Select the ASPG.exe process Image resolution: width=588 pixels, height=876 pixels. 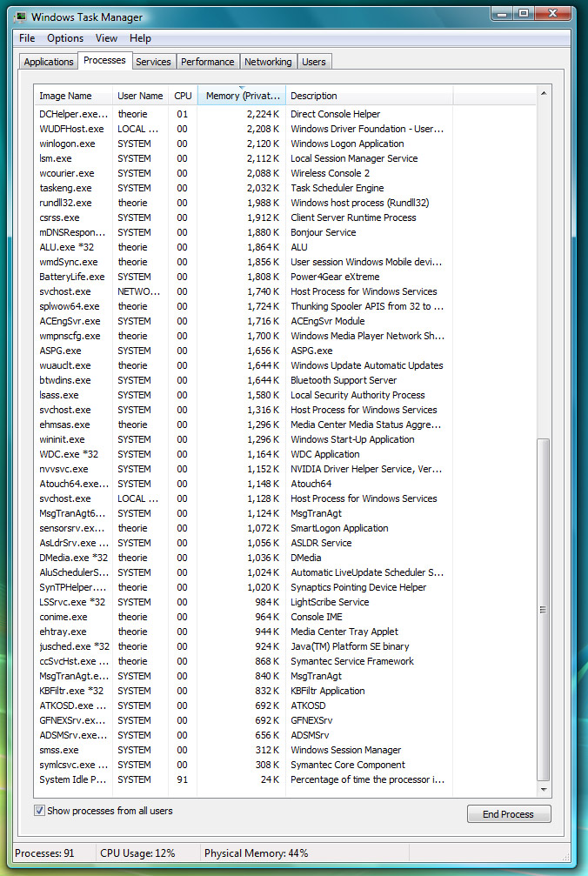pos(244,351)
